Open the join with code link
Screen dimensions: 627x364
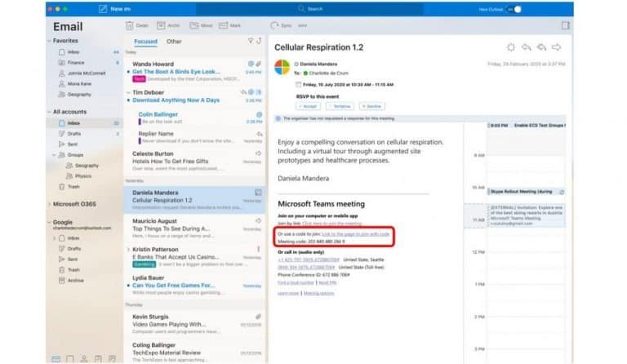[356, 233]
